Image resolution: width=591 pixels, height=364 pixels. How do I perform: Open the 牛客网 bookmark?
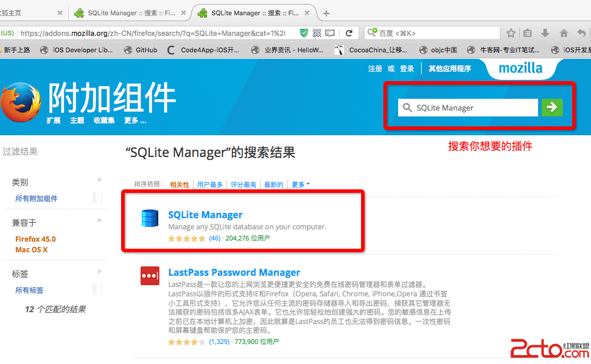(503, 50)
